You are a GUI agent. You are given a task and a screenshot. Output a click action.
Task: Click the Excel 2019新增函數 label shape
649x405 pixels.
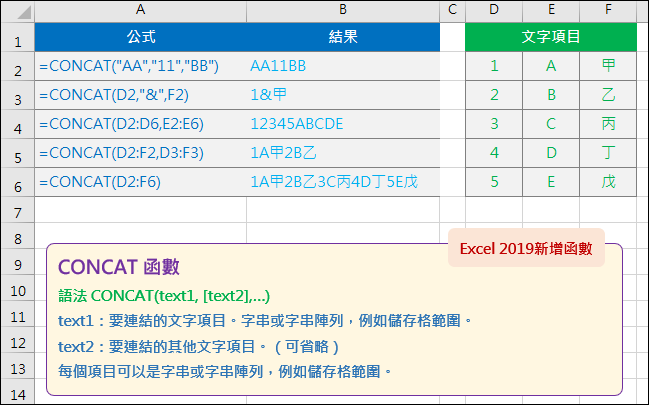click(526, 248)
